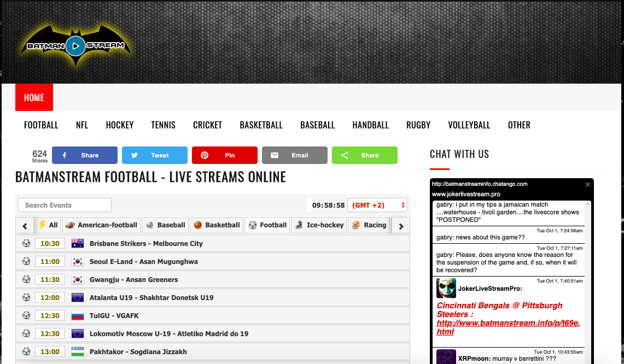Go to HOCKEY section
Viewport: 624px width, 364px height.
coord(119,125)
